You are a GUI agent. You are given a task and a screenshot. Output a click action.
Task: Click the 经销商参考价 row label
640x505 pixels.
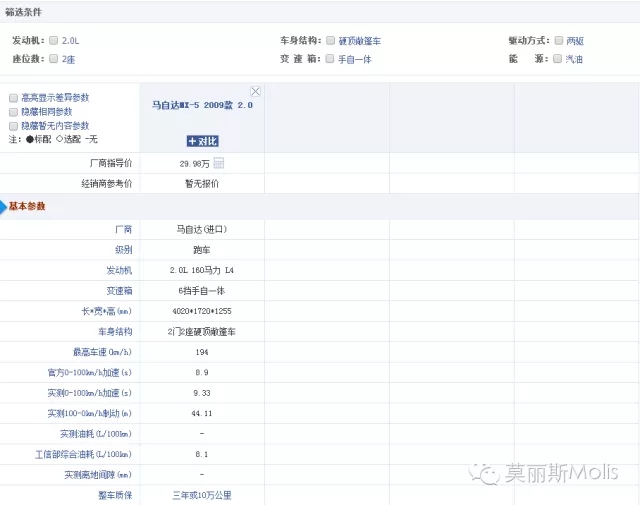click(x=107, y=184)
